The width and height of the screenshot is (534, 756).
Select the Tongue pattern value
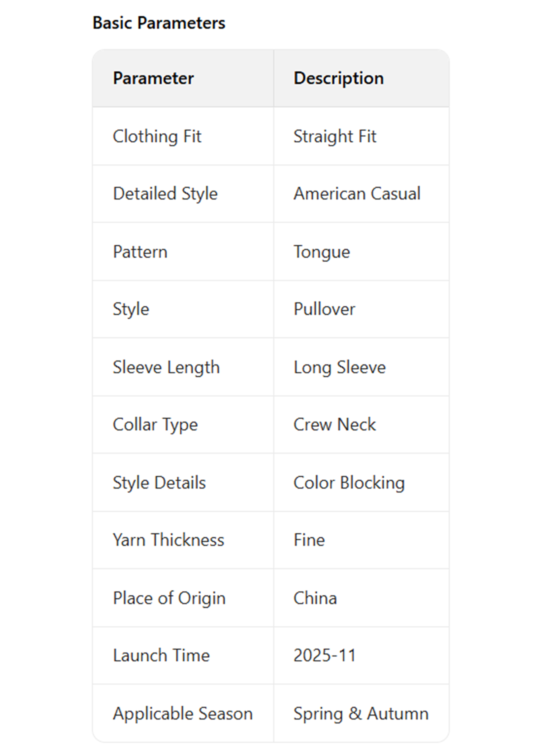pyautogui.click(x=321, y=252)
